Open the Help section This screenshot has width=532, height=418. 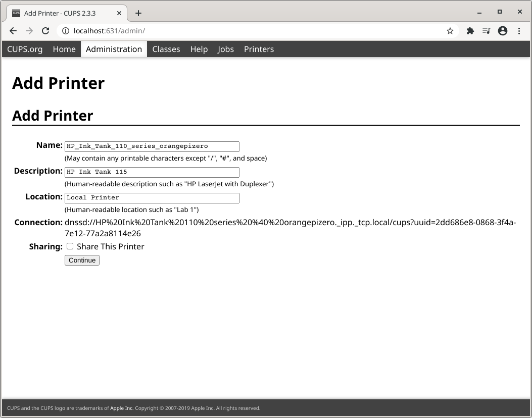pos(199,49)
